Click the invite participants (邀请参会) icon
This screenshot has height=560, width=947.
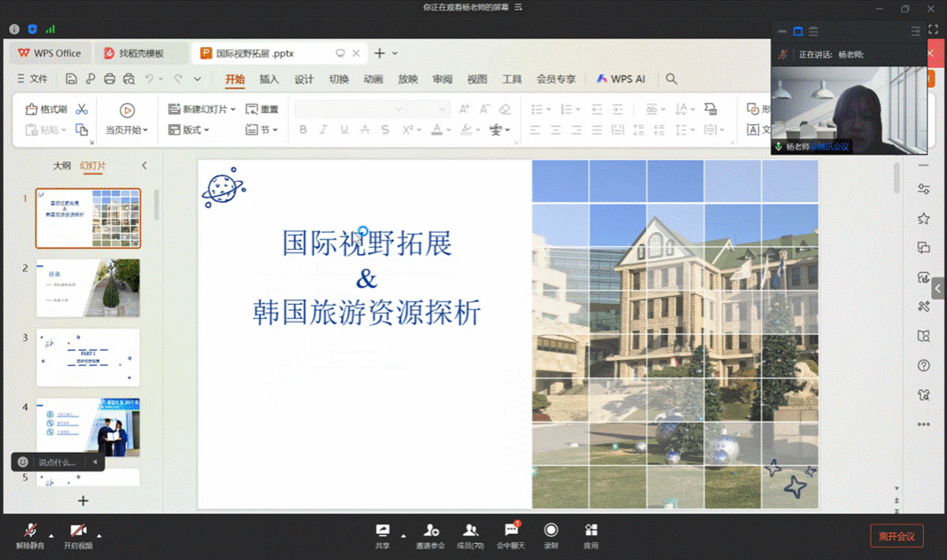click(431, 532)
